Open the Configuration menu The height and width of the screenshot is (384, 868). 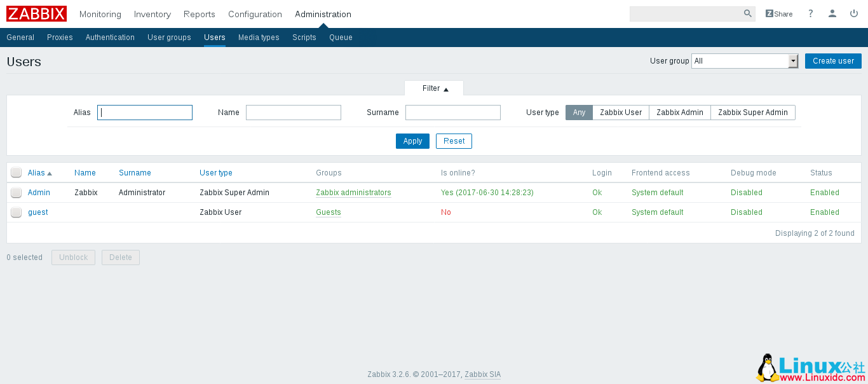coord(255,14)
